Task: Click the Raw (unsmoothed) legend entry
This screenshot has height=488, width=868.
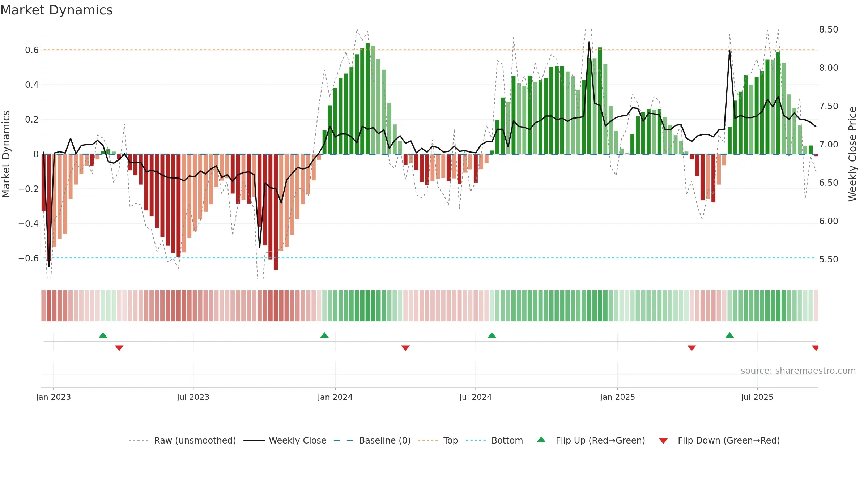Action: [182, 440]
